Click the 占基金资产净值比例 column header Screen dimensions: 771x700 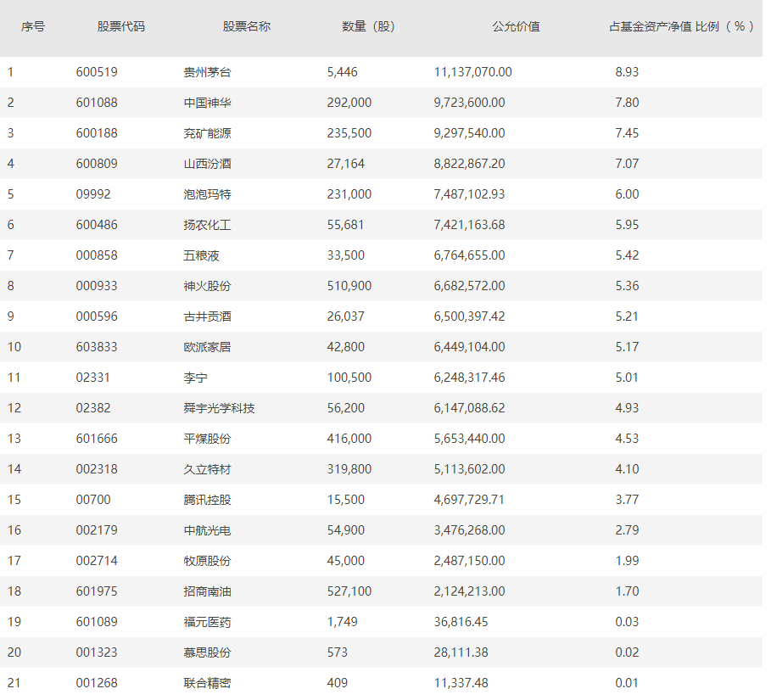681,26
